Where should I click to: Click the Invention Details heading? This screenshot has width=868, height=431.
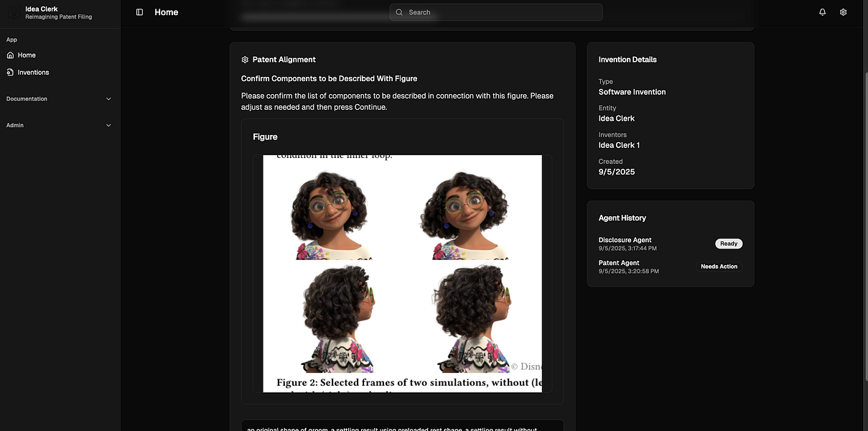tap(627, 60)
